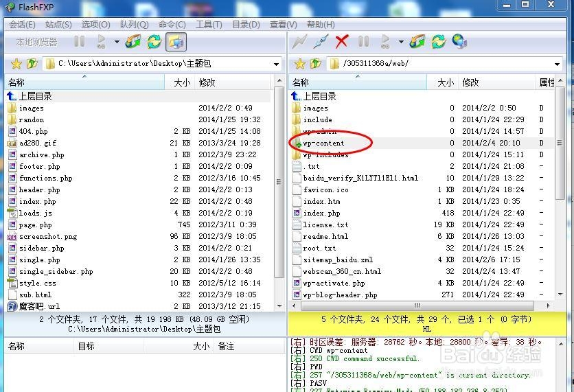Open the 会话(E) session menu
Image resolution: width=574 pixels, height=392 pixels.
tap(22, 25)
